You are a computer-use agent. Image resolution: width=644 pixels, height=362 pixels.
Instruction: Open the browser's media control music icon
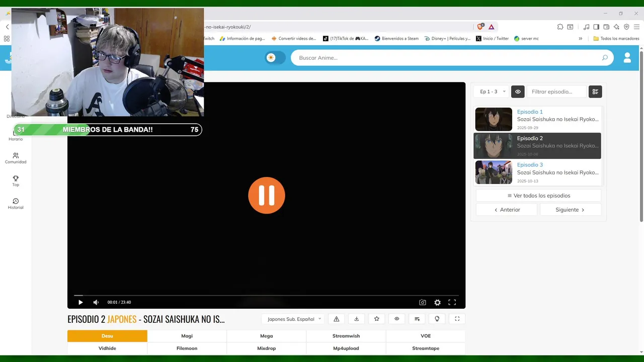coord(586,27)
